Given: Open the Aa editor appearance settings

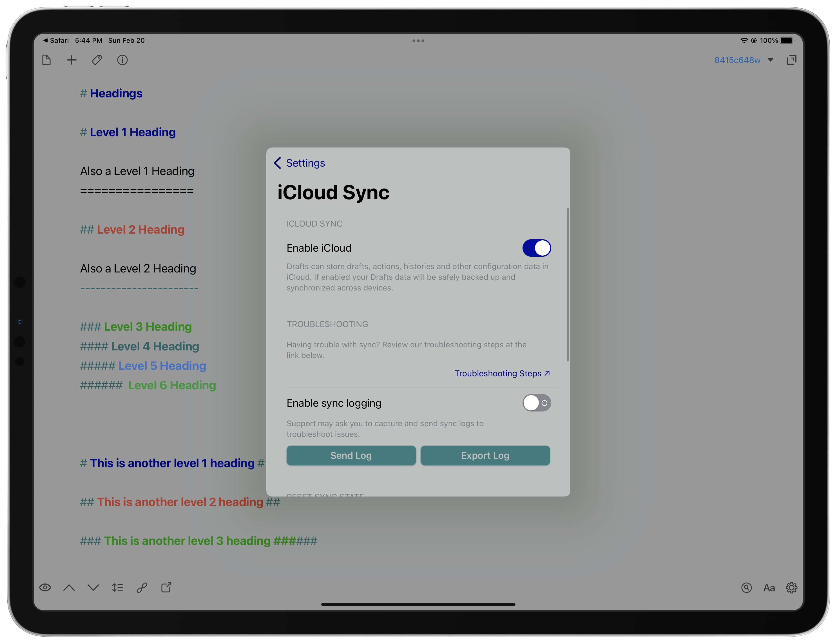Looking at the screenshot, I should 769,588.
